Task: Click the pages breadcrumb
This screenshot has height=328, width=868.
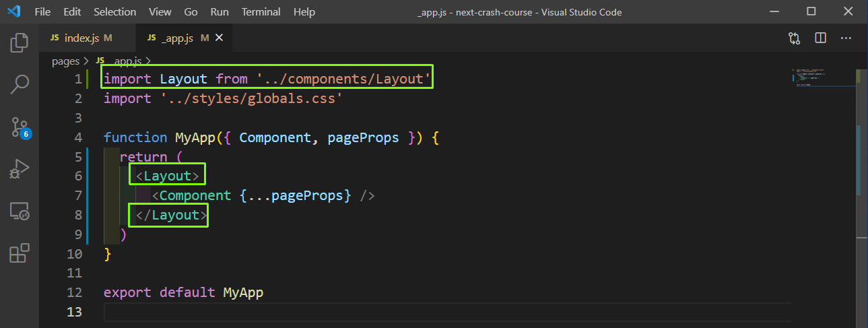Action: point(65,61)
